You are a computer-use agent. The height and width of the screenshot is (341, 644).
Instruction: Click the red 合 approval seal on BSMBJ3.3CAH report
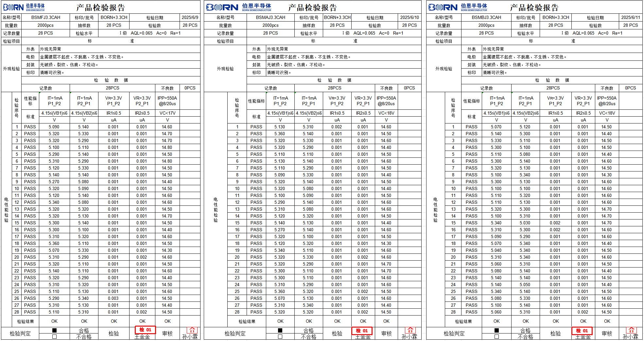(x=631, y=330)
